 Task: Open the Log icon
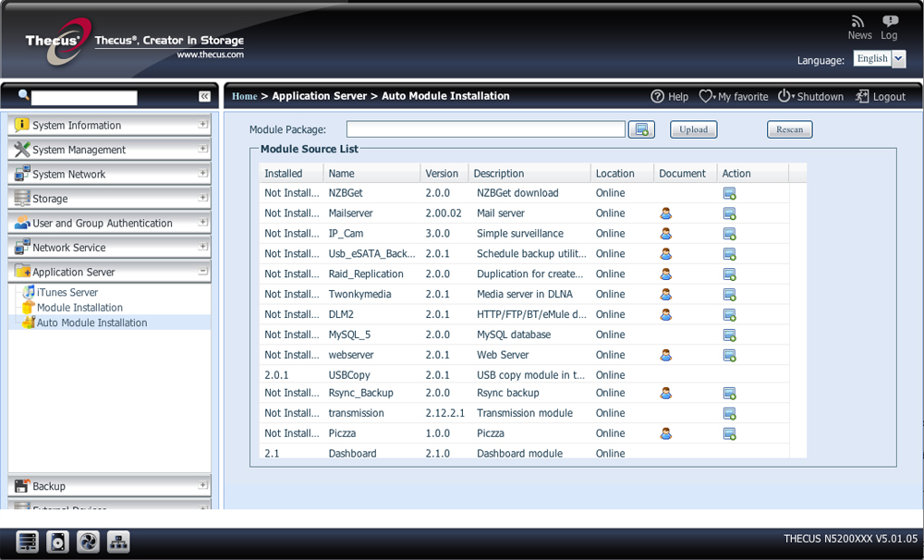890,22
